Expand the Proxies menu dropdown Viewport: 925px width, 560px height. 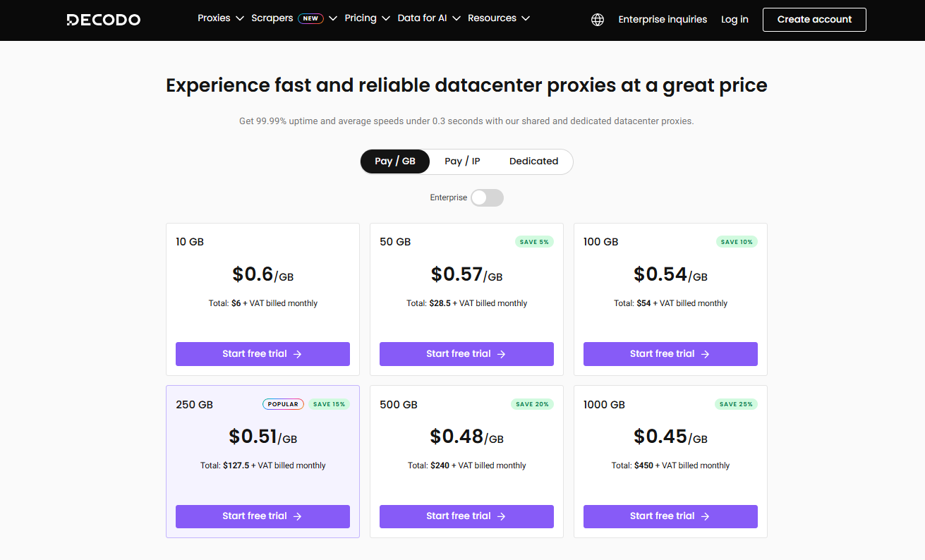click(221, 18)
